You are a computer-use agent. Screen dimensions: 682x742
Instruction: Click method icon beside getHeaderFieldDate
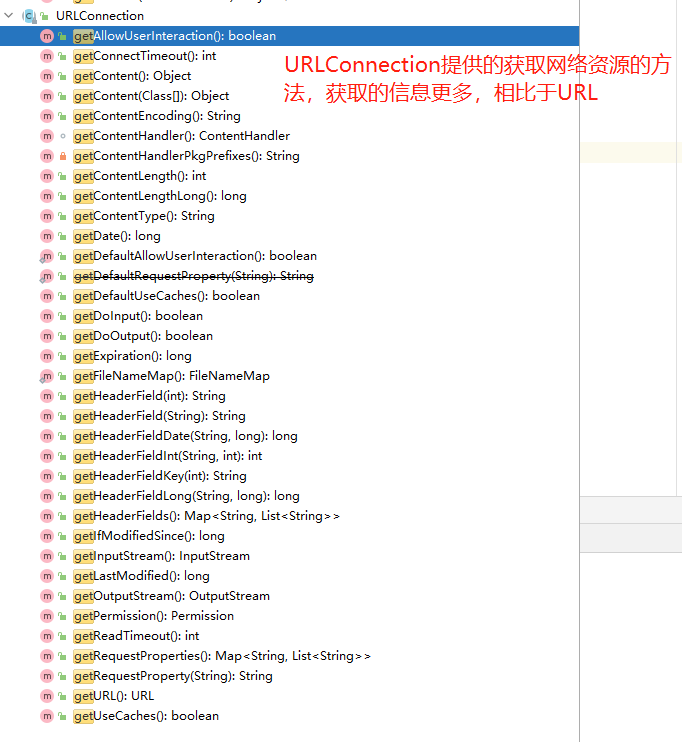(x=47, y=436)
